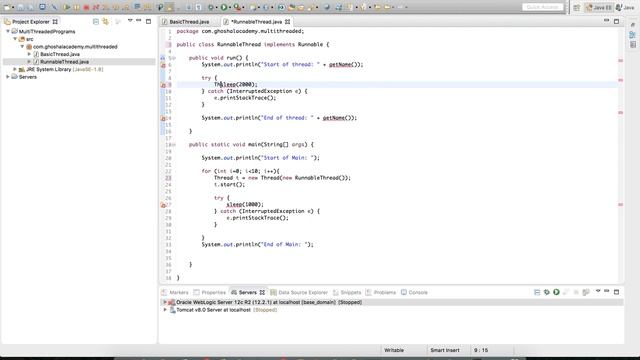Click the Writable status bar entry
The image size is (640, 360).
click(394, 350)
